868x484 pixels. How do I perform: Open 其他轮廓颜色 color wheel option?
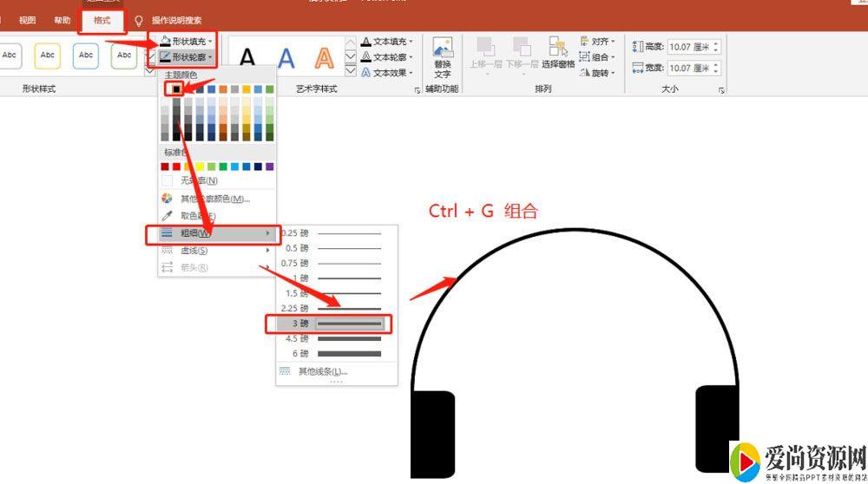214,199
